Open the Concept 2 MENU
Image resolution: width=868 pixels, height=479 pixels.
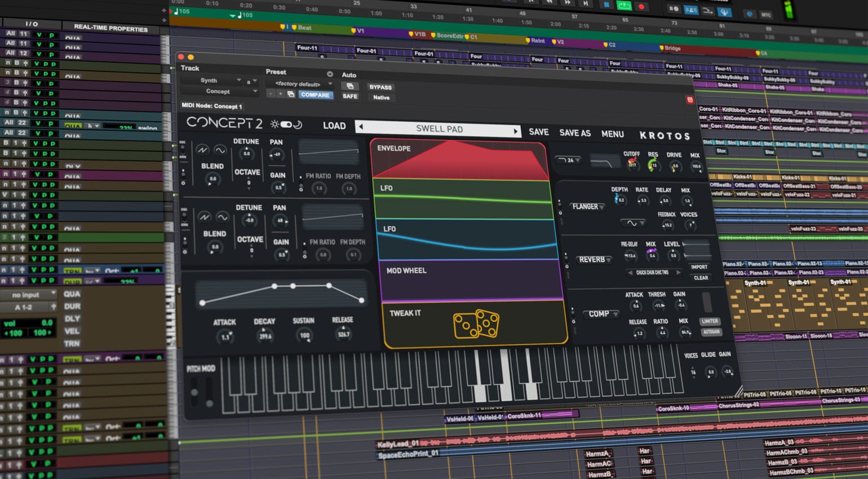pos(612,134)
